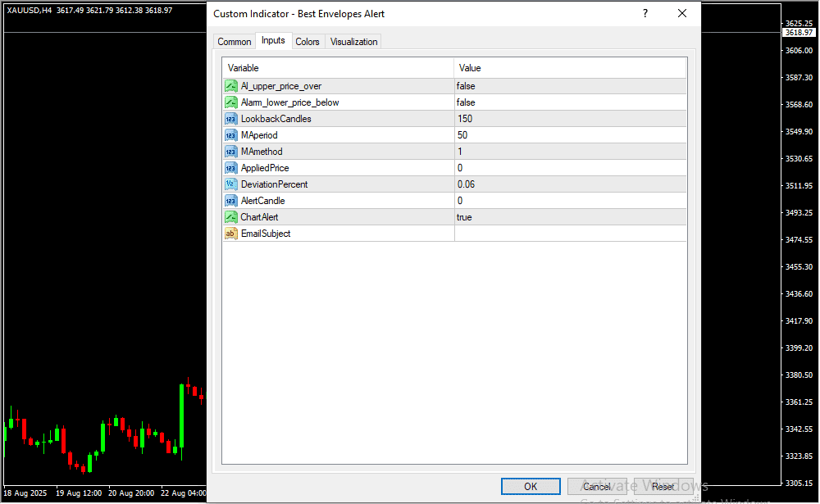This screenshot has width=820, height=504.
Task: Click the Alarm_lower_price_below boolean icon
Action: [230, 102]
